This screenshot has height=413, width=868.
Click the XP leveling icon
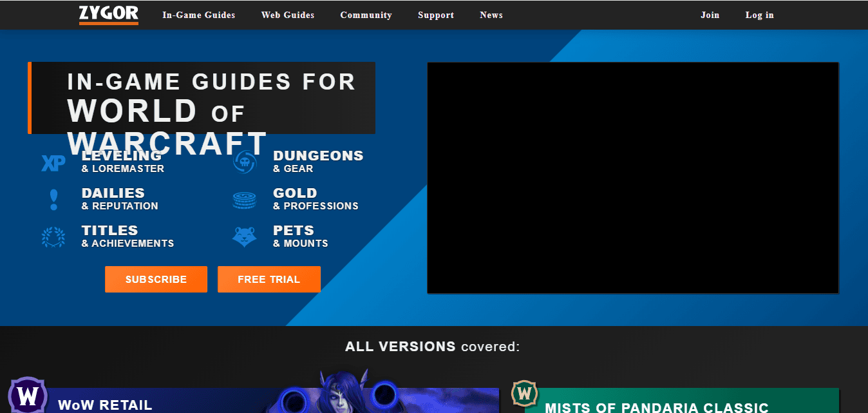pos(53,163)
